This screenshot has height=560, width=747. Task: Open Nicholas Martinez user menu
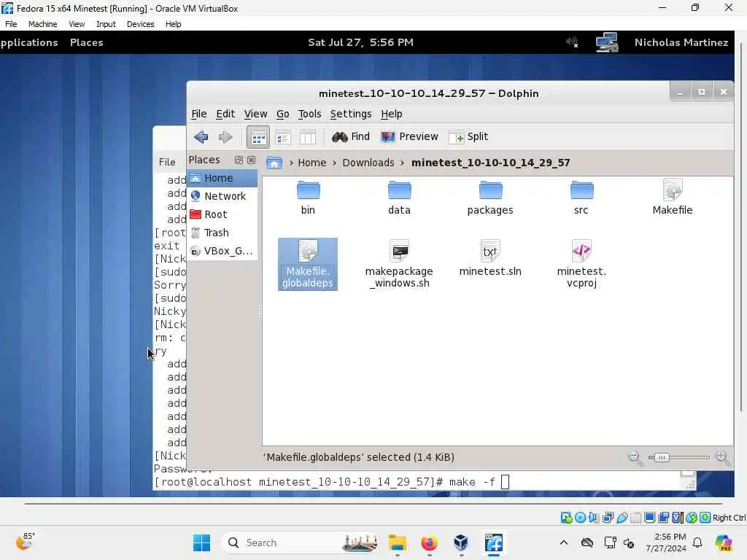point(681,42)
